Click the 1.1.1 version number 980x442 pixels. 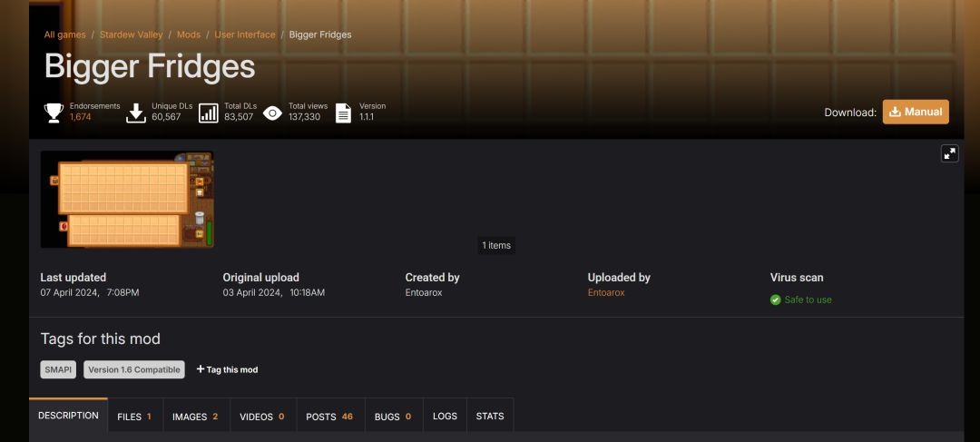point(367,117)
